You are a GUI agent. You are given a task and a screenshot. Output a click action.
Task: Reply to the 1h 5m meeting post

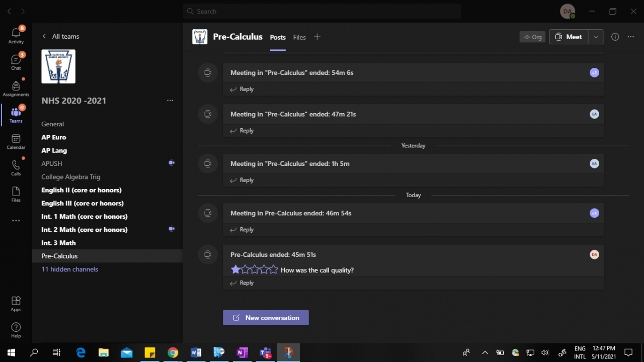tap(242, 180)
